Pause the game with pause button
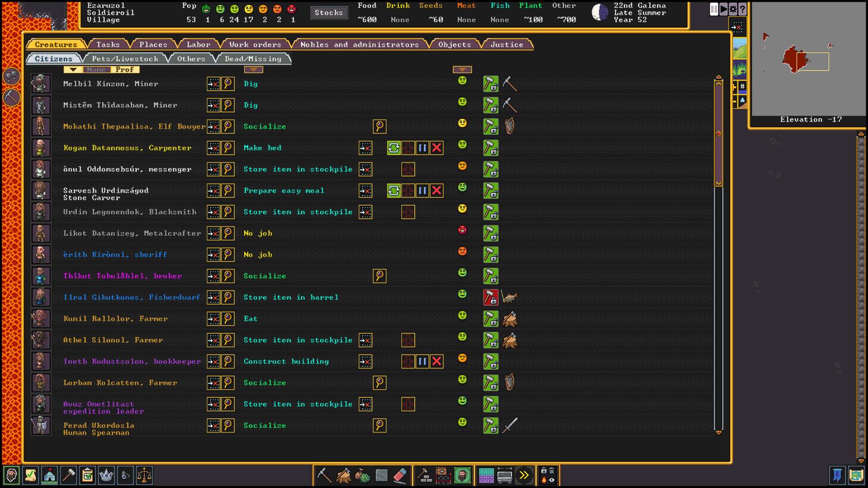 pyautogui.click(x=714, y=9)
